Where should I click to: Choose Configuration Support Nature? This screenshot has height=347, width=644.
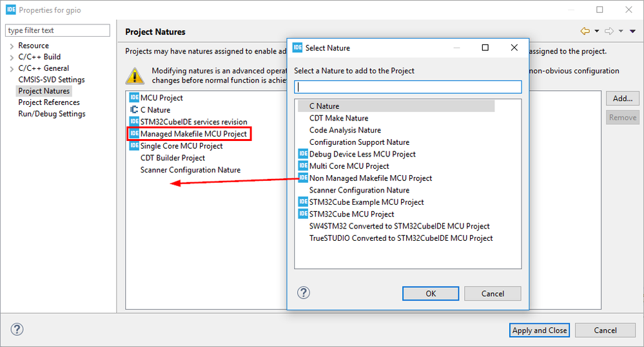click(x=359, y=142)
